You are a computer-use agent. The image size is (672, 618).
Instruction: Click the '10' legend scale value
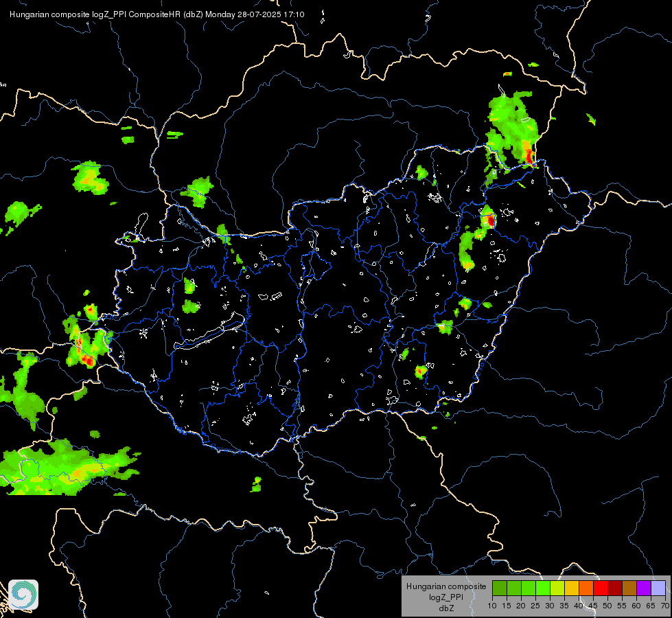[492, 606]
